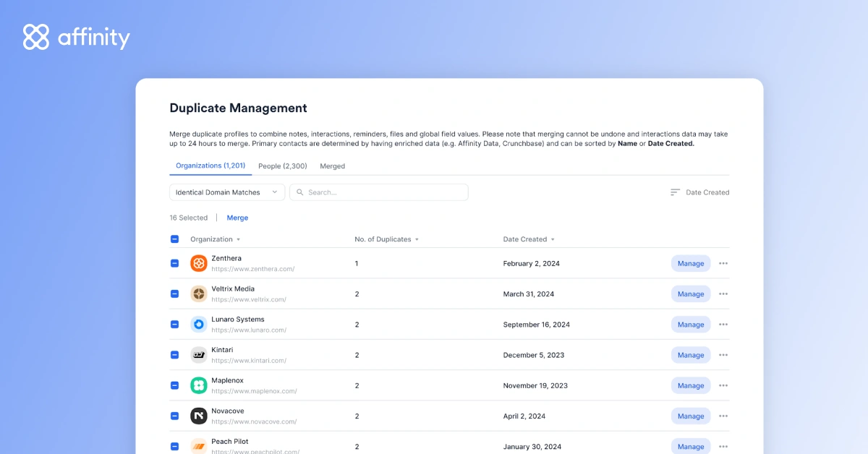Screen dimensions: 868x454
Task: Uncheck the Lunaro Systems row checkbox
Action: pyautogui.click(x=174, y=325)
